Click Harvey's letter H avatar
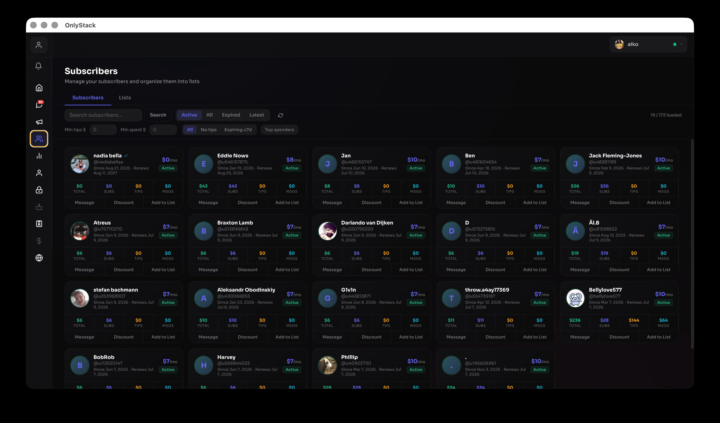This screenshot has height=423, width=720. pyautogui.click(x=203, y=365)
